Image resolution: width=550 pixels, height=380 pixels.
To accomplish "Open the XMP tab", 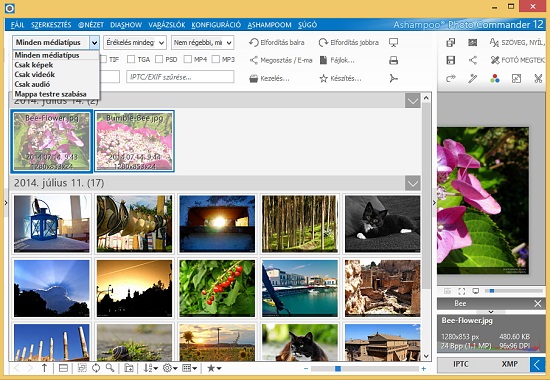I will click(510, 364).
